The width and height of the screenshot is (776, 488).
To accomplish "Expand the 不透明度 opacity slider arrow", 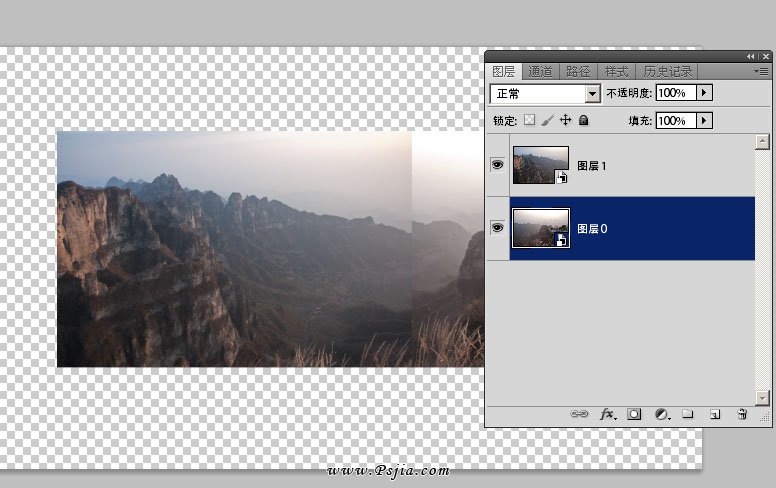I will (x=704, y=93).
